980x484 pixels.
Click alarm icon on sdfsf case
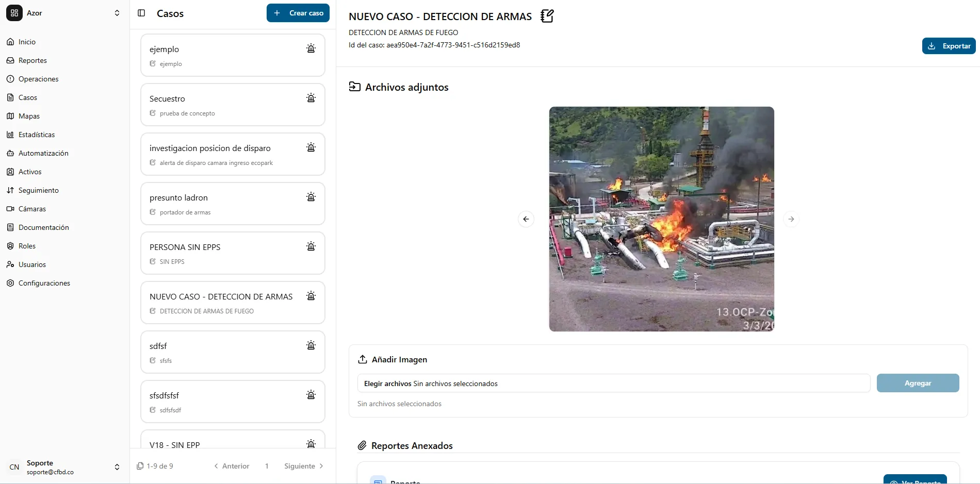(x=311, y=345)
